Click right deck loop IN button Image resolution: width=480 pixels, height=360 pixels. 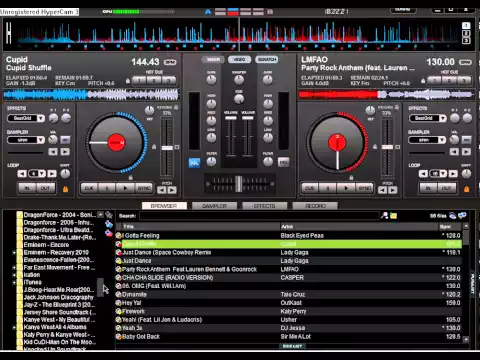coord(428,188)
